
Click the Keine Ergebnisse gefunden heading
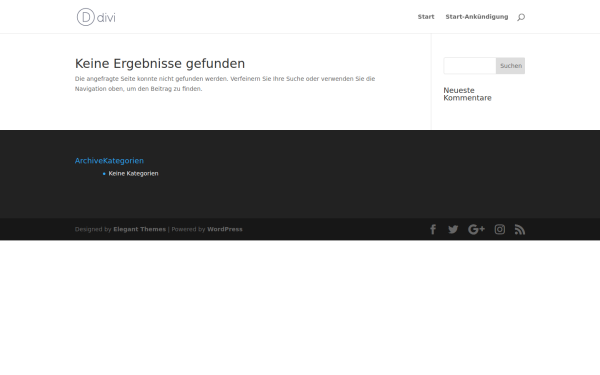pyautogui.click(x=160, y=64)
